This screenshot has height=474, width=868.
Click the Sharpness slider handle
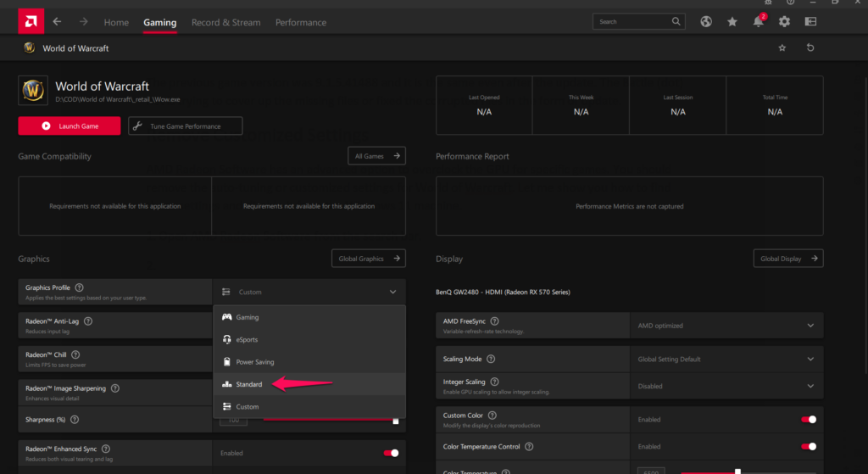pos(395,421)
